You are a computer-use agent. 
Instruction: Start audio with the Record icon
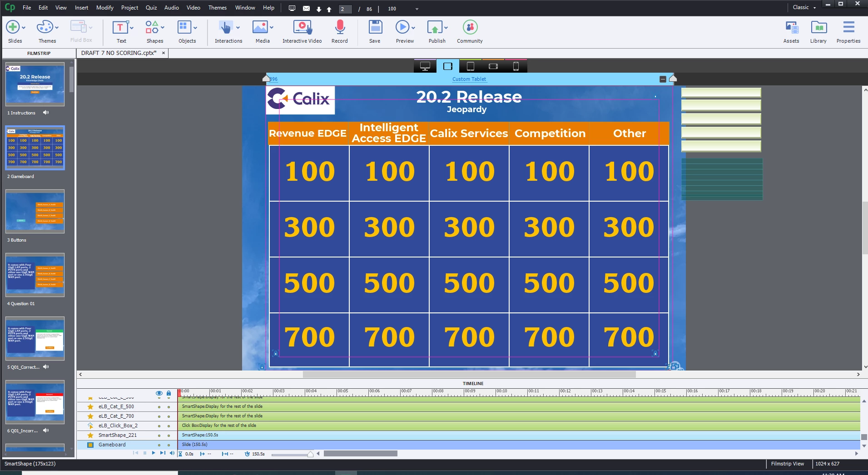[x=339, y=27]
